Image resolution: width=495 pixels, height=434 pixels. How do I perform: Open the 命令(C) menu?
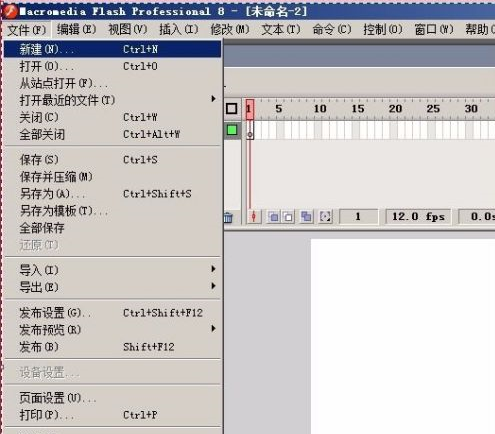(x=332, y=30)
